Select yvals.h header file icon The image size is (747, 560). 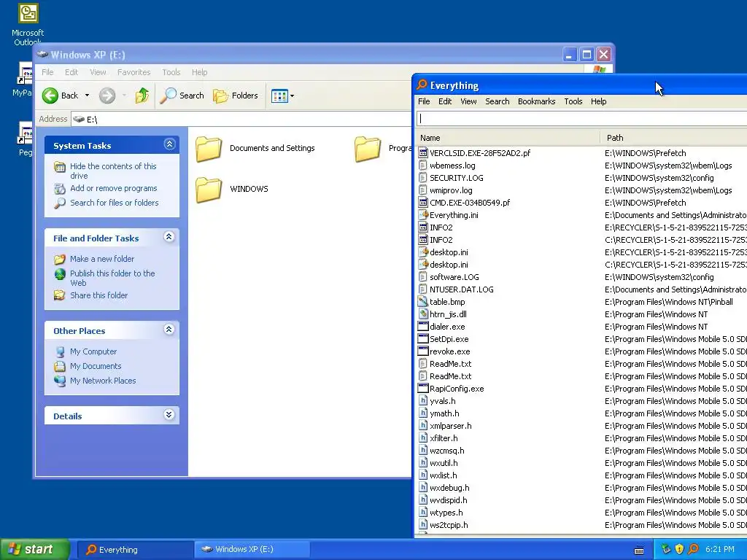[422, 400]
